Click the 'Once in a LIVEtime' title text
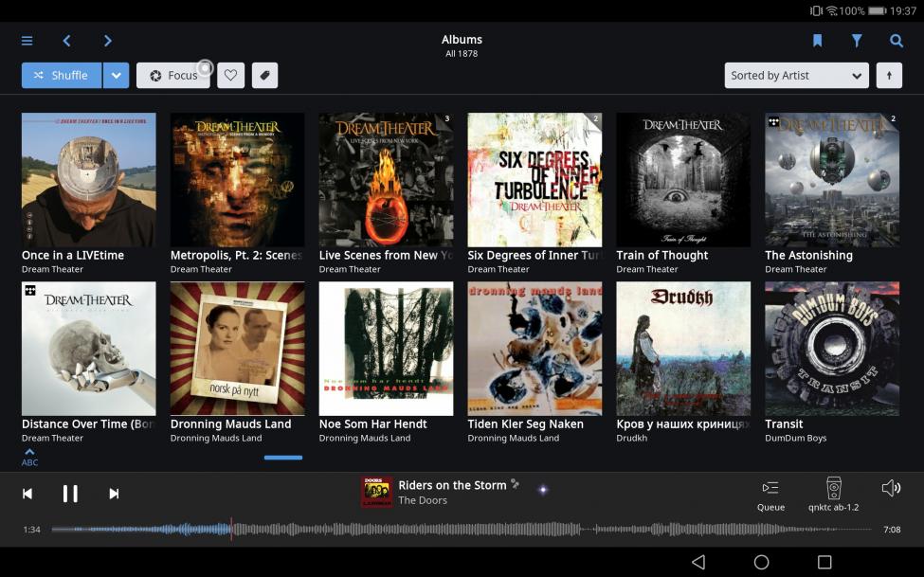Viewport: 924px width, 577px height. point(73,255)
